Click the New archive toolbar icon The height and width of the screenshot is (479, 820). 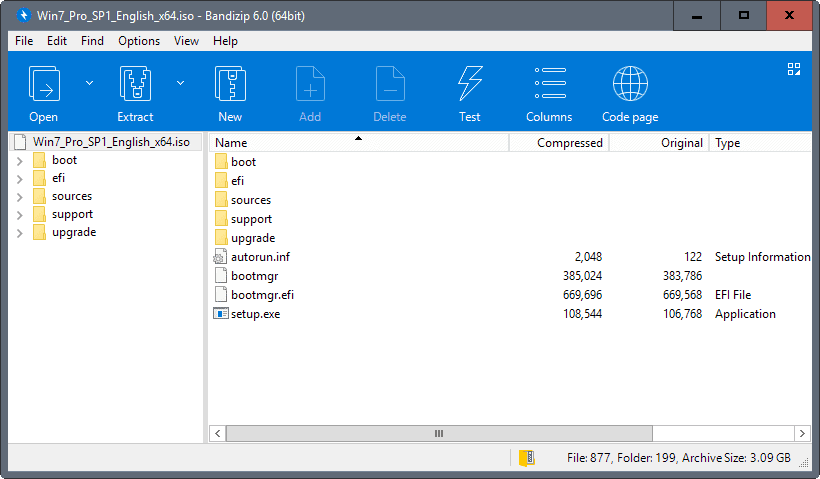tap(230, 84)
